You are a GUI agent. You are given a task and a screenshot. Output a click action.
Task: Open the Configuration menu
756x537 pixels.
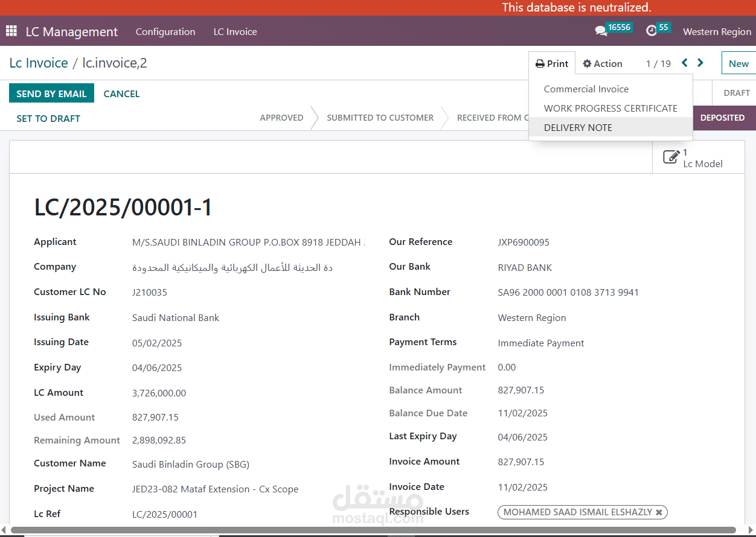coord(165,31)
